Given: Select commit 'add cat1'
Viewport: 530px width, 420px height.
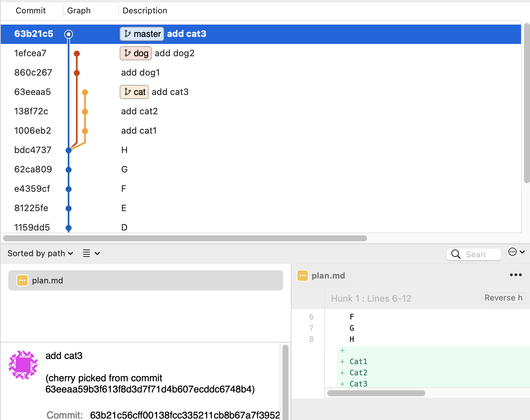Looking at the screenshot, I should [x=139, y=131].
